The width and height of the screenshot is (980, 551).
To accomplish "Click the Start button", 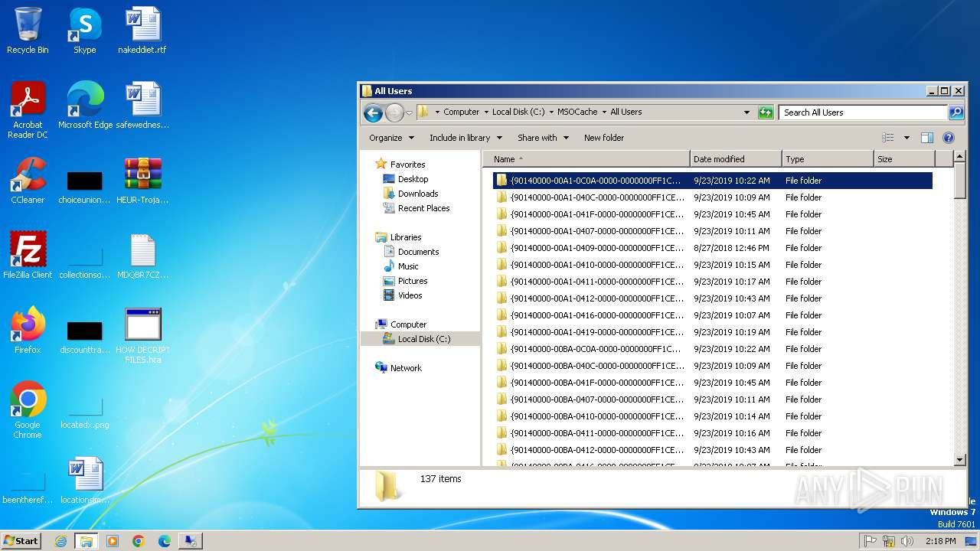I will click(x=21, y=540).
